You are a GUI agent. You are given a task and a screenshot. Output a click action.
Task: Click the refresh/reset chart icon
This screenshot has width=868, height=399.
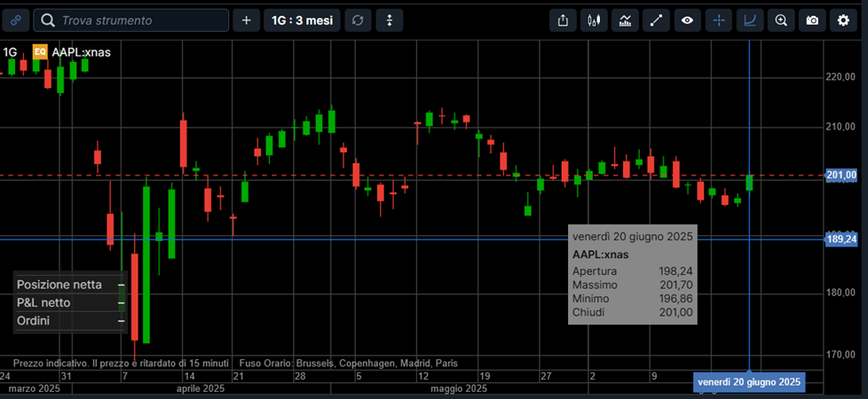coord(359,20)
